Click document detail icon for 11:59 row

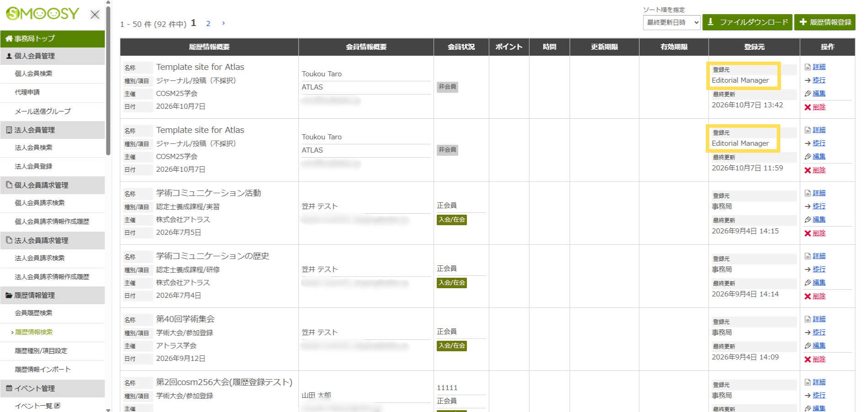pyautogui.click(x=808, y=130)
